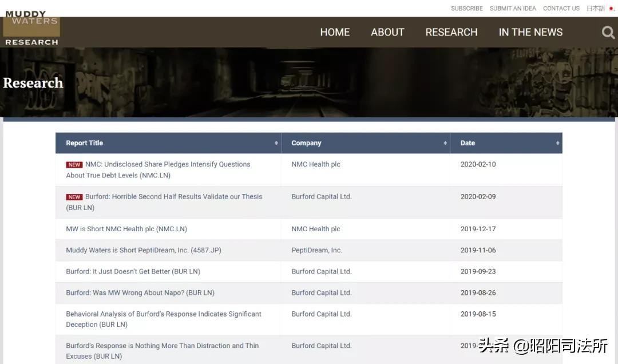Click the SUBMIT AN IDEA link
The height and width of the screenshot is (364, 618).
click(x=513, y=8)
